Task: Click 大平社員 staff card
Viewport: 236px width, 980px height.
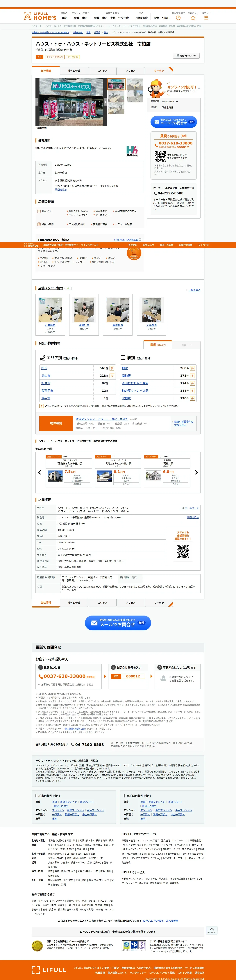Action: tap(151, 315)
